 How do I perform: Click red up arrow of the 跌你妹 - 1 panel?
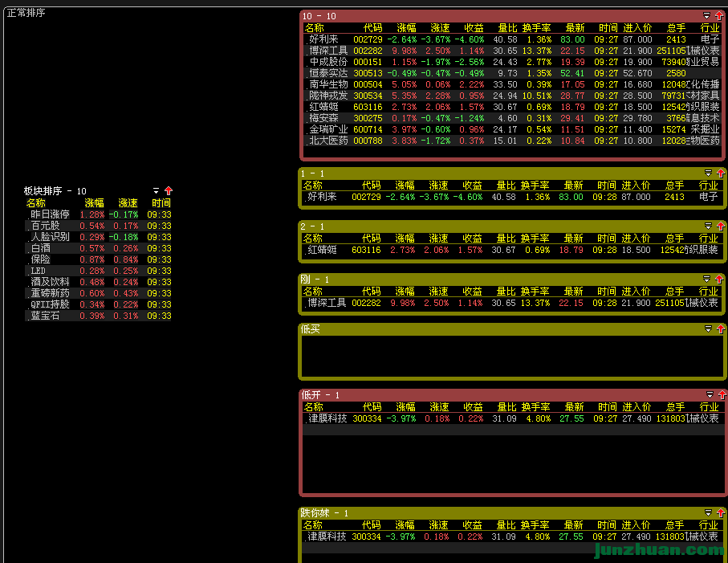pyautogui.click(x=720, y=513)
